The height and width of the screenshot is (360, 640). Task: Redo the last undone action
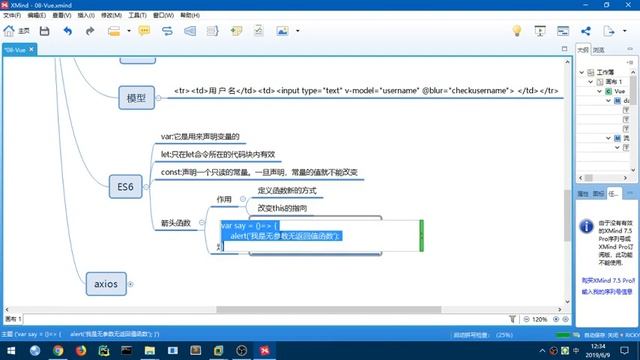tap(90, 31)
